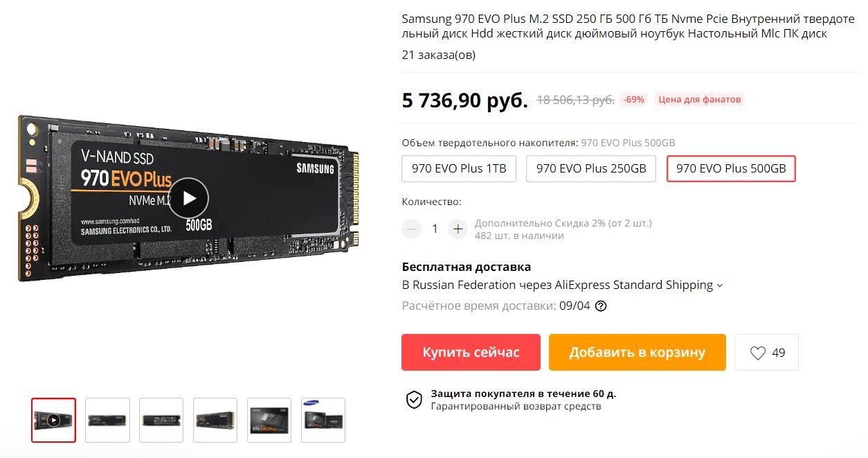The image size is (868, 458).
Task: Open the first thumbnail with video icon
Action: (53, 420)
